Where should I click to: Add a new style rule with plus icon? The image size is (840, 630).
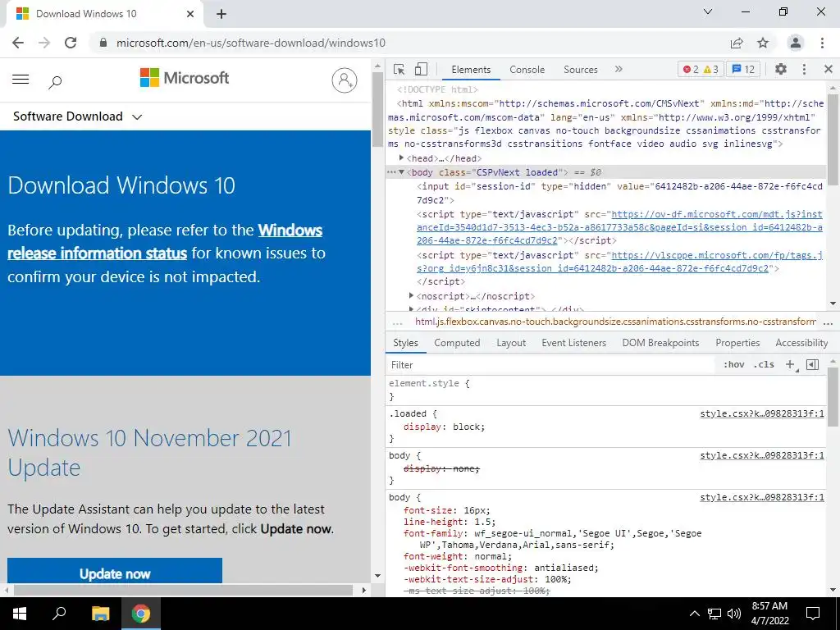click(x=790, y=364)
